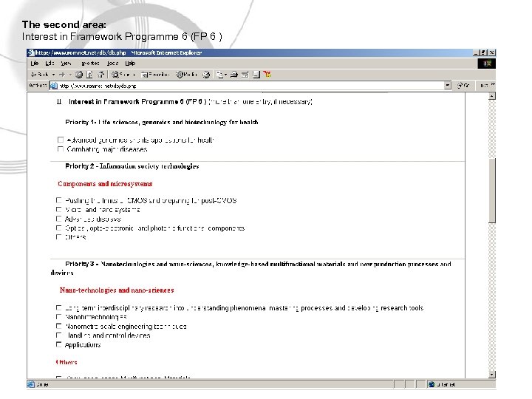Click the 'Priority 3 - Nanotechnologies' heading text

pos(250,268)
